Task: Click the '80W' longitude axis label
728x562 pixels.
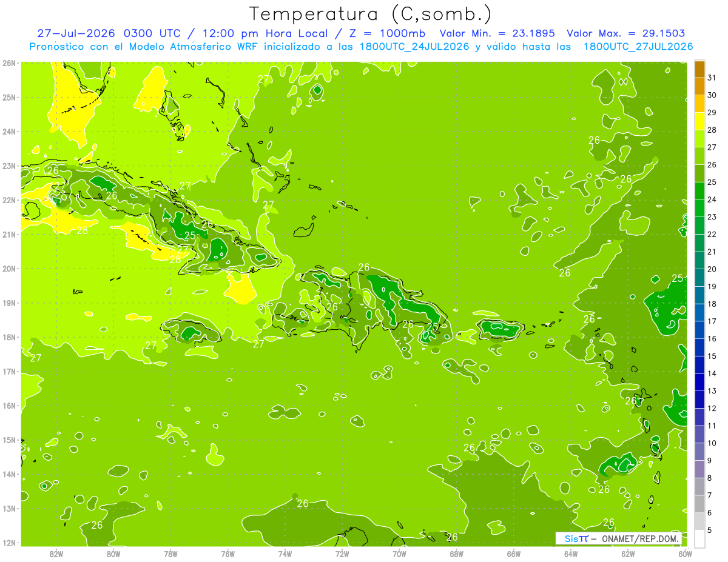Action: (x=113, y=554)
